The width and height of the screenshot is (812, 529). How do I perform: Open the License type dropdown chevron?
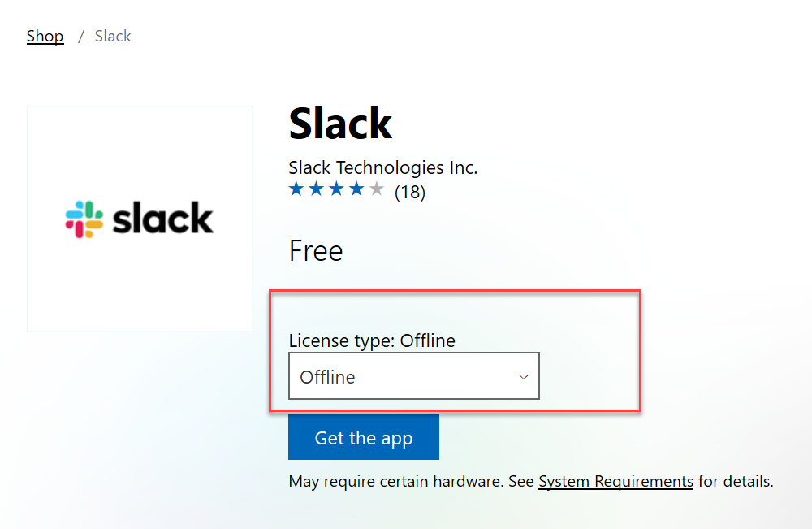click(524, 377)
